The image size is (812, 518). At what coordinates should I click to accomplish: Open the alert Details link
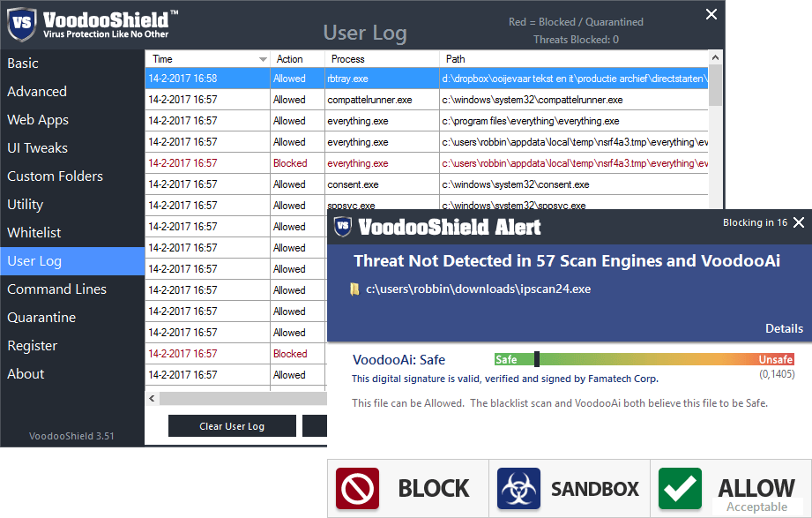tap(784, 329)
